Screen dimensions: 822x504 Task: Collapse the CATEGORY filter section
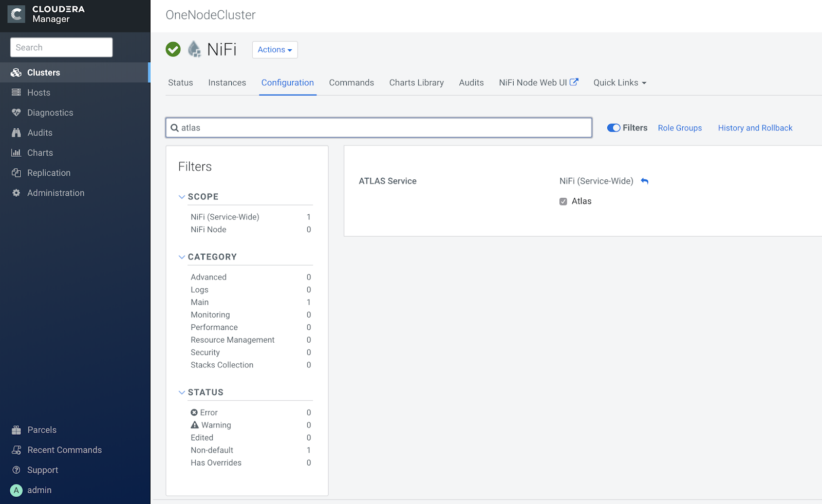tap(182, 257)
